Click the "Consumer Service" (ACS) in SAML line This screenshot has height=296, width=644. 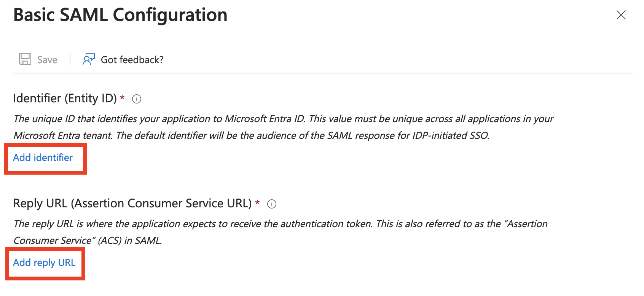pos(88,240)
